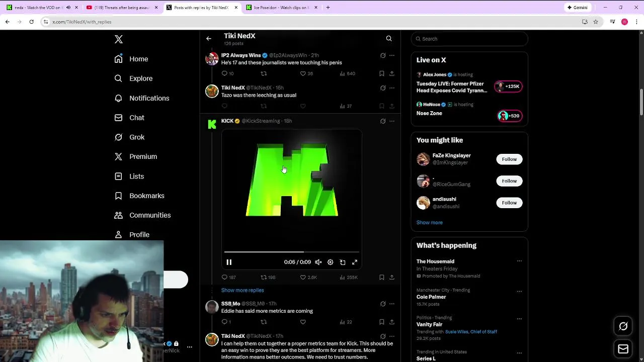Screen dimensions: 644x362
Task: Click Show more replies
Action: [243, 290]
